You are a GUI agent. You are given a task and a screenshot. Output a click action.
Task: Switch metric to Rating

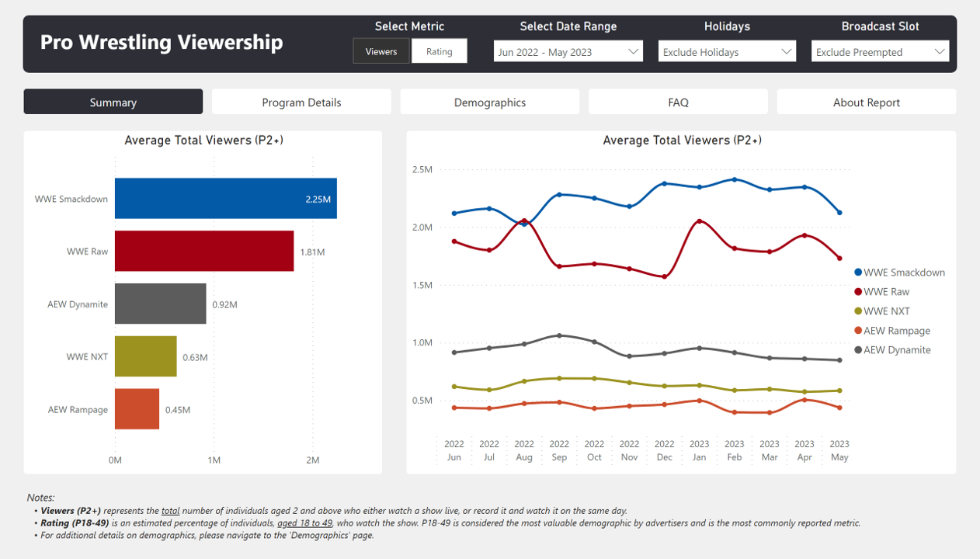pyautogui.click(x=439, y=52)
